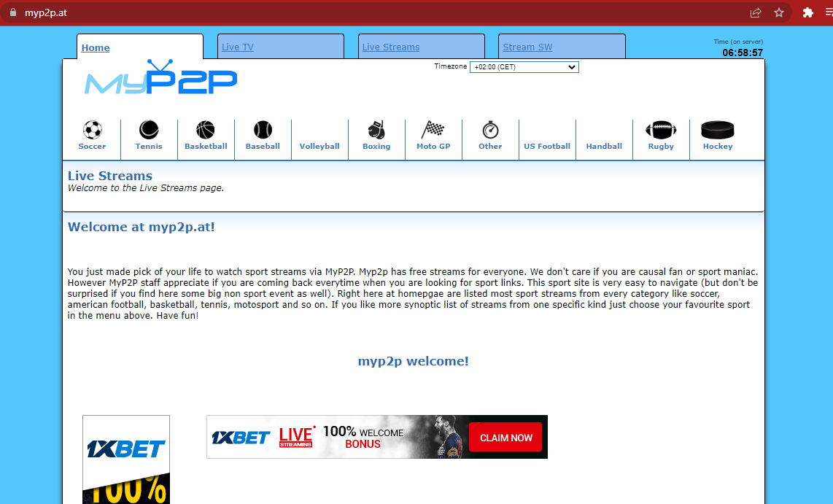Open the Other stopwatch icon
The height and width of the screenshot is (504, 833).
tap(490, 130)
